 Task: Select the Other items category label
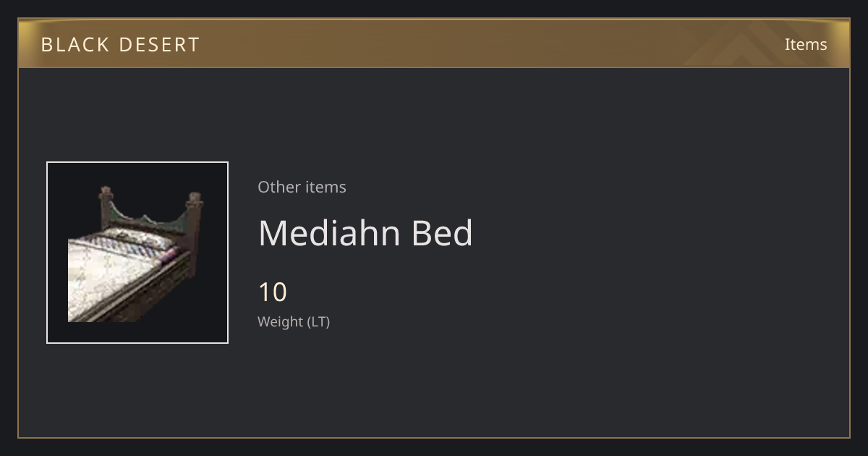302,187
